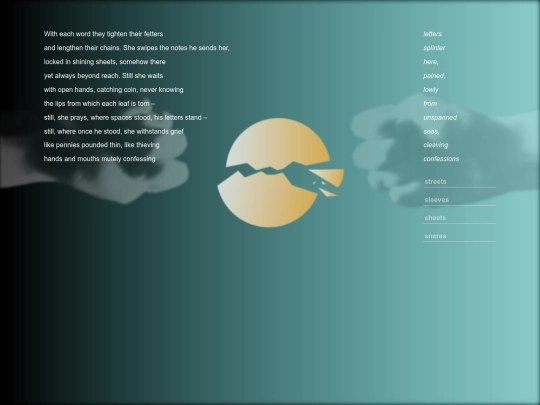Click line beginning "and lengthen their chains"

pos(137,48)
